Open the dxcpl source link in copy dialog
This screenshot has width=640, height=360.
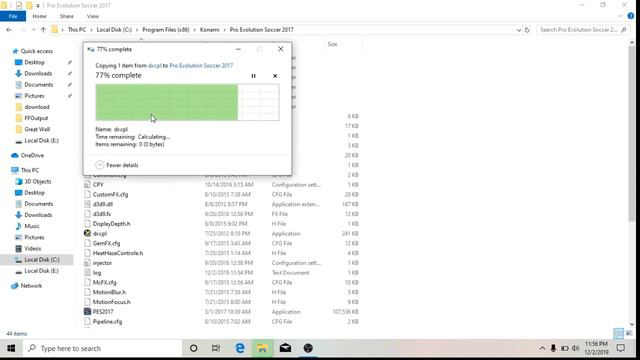155,65
